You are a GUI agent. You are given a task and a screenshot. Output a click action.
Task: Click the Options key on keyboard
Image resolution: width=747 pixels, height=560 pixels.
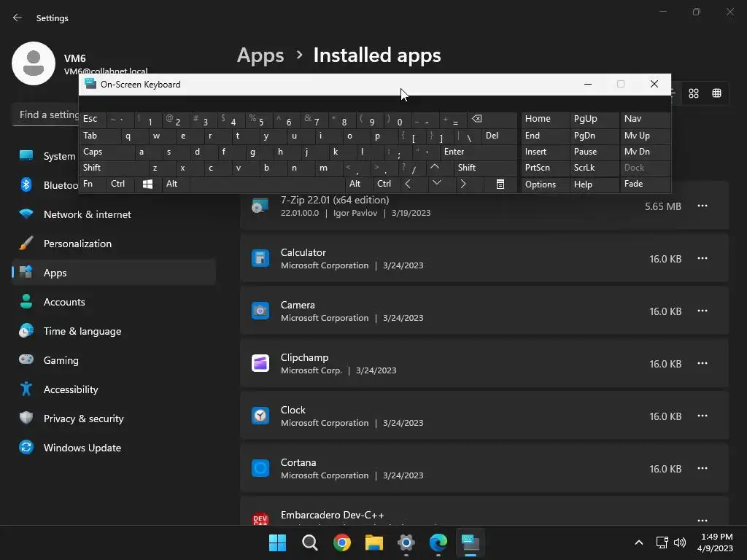[x=546, y=184]
